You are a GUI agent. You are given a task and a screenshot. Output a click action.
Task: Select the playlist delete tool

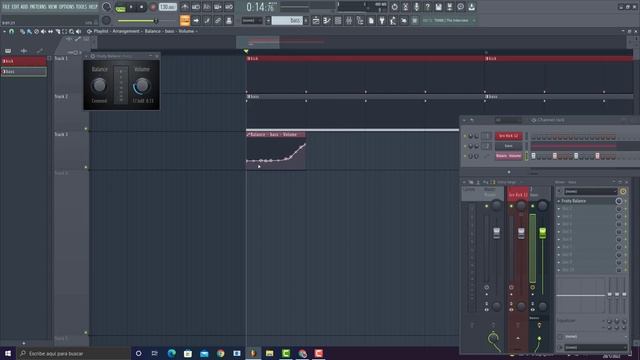[x=36, y=31]
